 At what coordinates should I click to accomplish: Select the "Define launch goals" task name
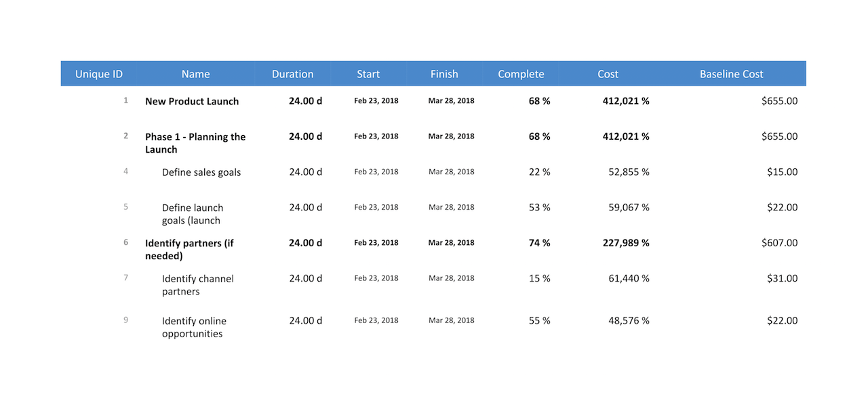coord(193,214)
